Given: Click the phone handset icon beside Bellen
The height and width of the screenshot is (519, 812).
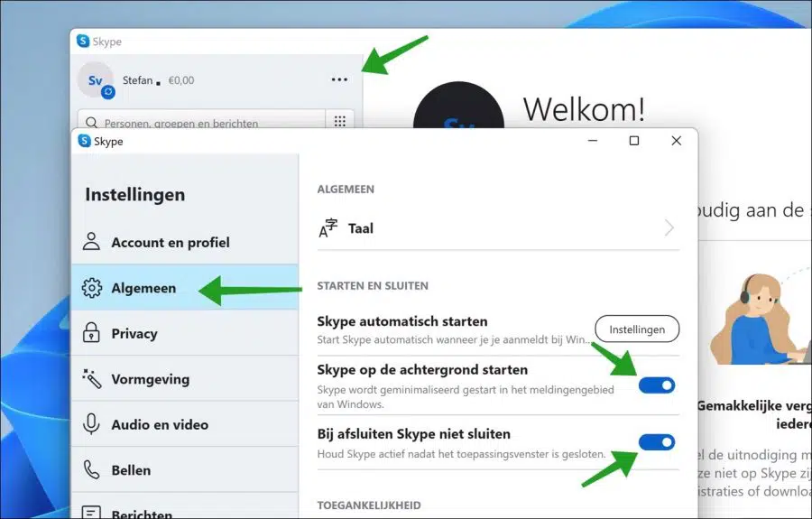Looking at the screenshot, I should tap(92, 469).
